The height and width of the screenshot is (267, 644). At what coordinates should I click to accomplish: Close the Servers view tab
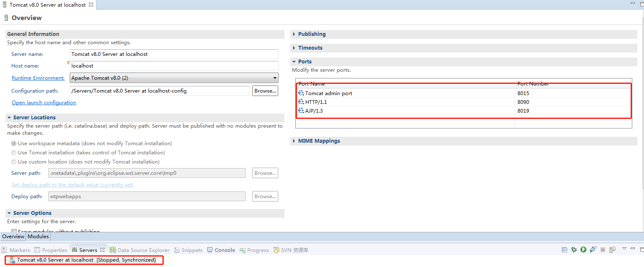(x=101, y=250)
